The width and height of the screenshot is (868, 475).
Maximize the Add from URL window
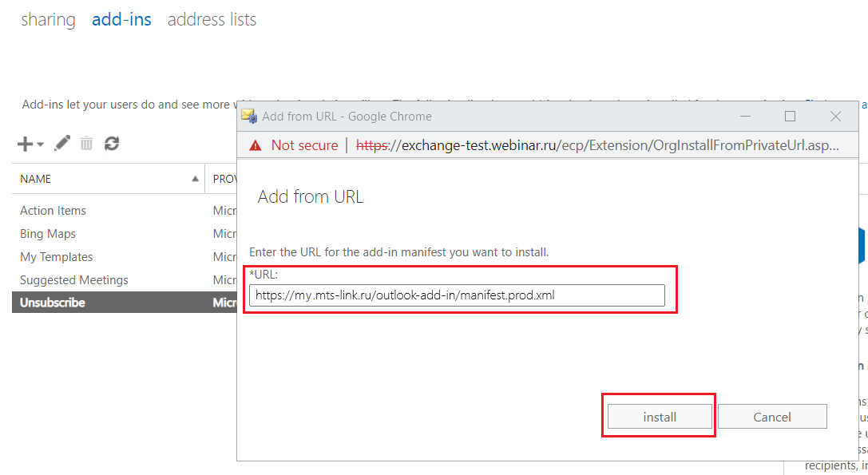(790, 117)
